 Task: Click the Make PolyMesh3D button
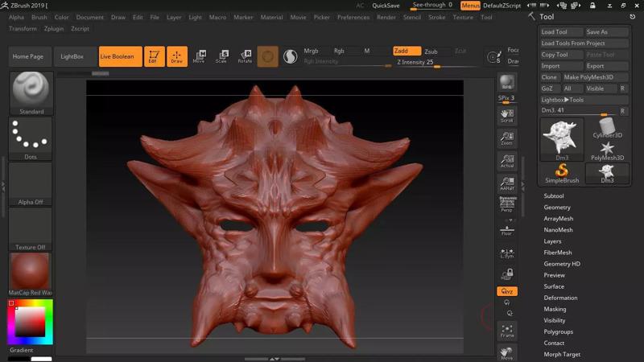[x=588, y=77]
